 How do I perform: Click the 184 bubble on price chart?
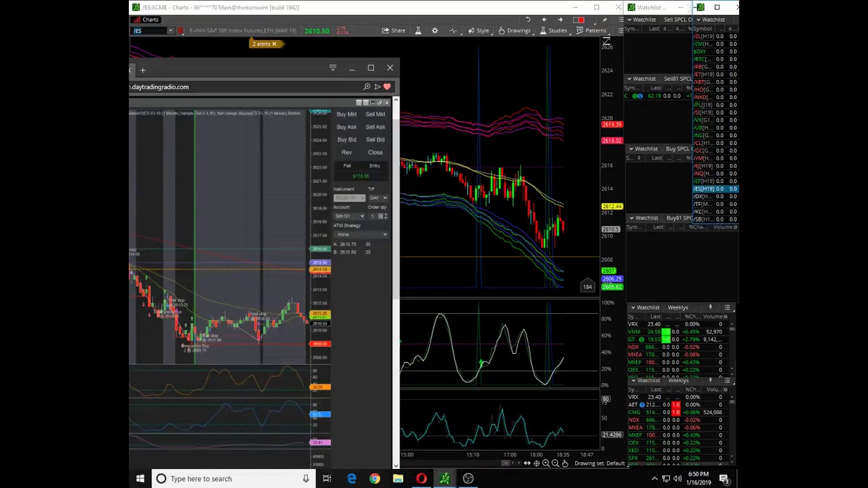[x=587, y=287]
